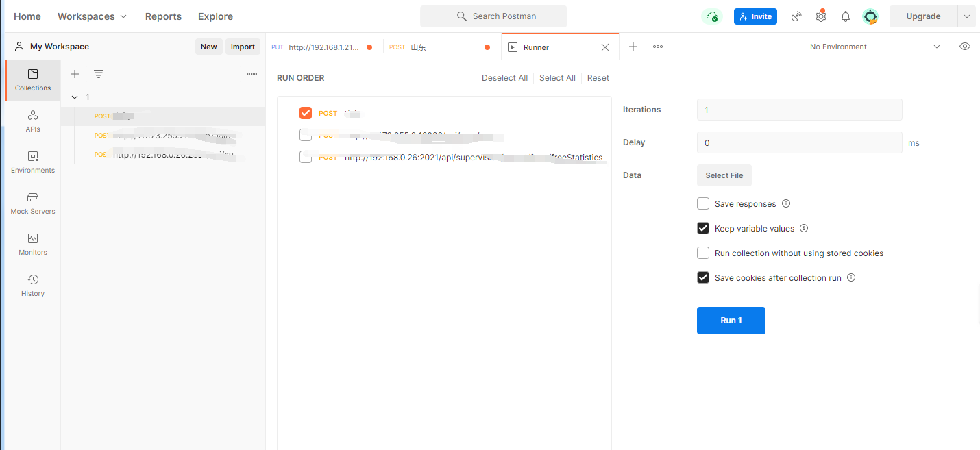
Task: Close the Runner tab
Action: coord(605,47)
